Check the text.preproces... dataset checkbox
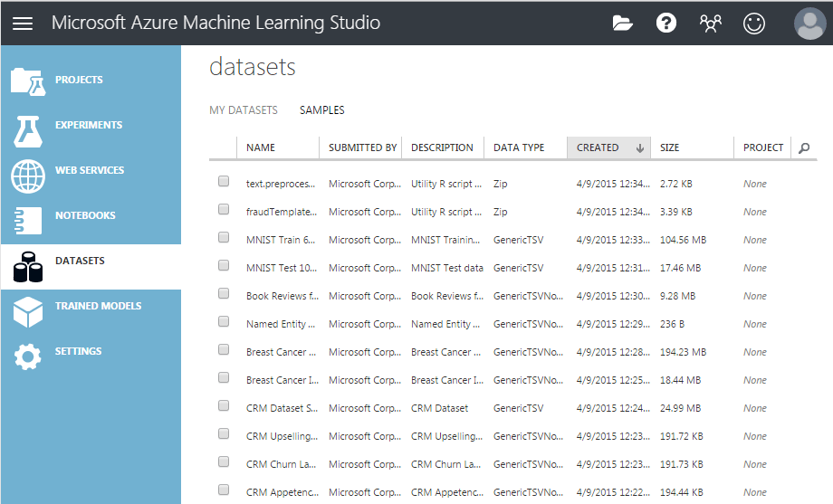 click(x=224, y=181)
